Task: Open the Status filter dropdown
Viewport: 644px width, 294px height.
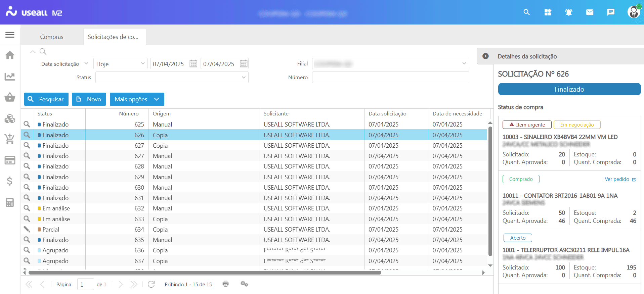Action: click(172, 78)
